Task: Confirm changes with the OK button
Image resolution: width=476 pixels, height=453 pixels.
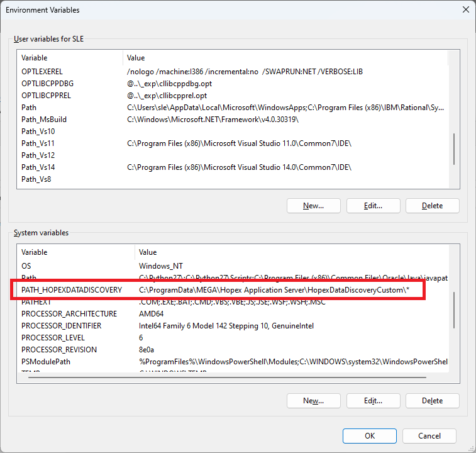Action: [370, 435]
